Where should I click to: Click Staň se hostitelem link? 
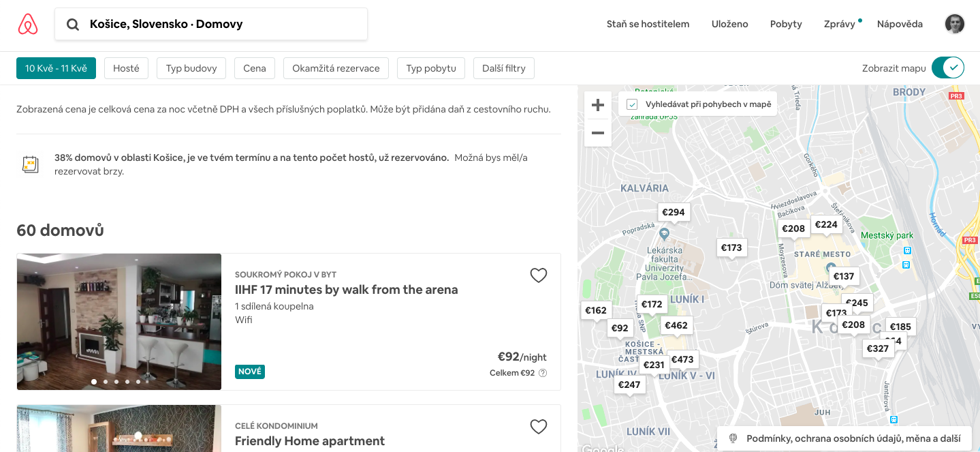pyautogui.click(x=648, y=24)
